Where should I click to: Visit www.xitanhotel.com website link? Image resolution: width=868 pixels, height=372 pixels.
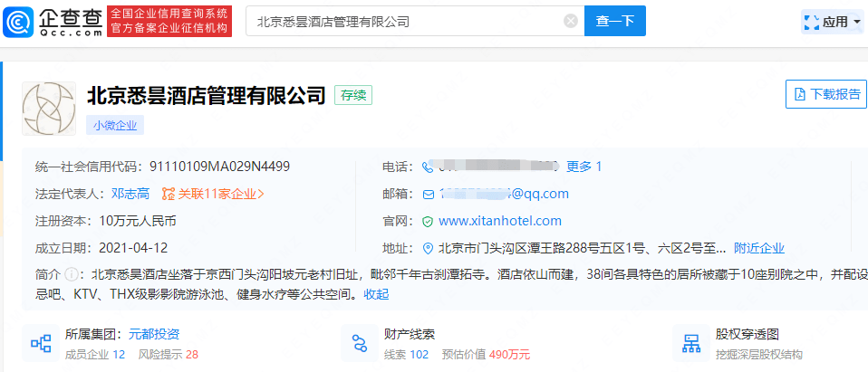(x=500, y=221)
